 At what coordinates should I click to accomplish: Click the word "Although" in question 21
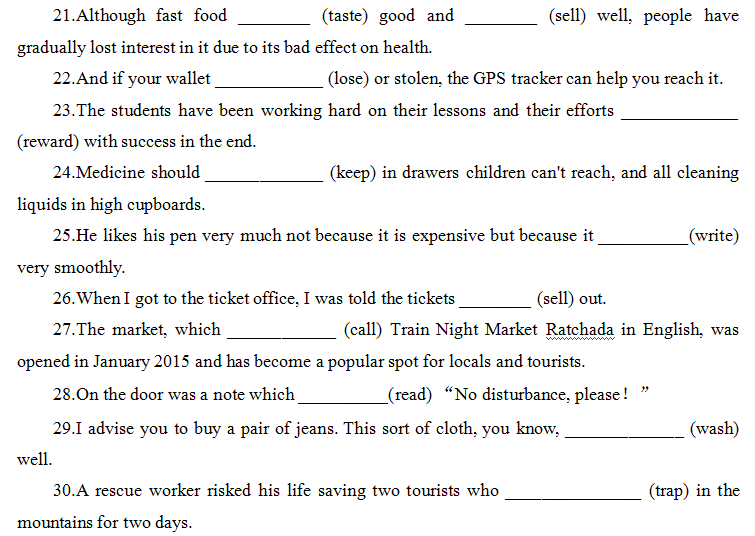112,17
